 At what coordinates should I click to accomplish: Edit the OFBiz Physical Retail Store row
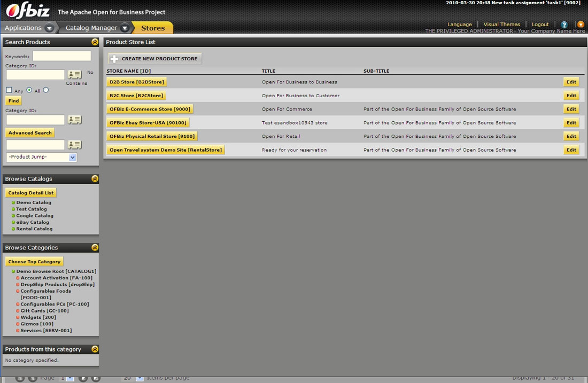pos(571,136)
